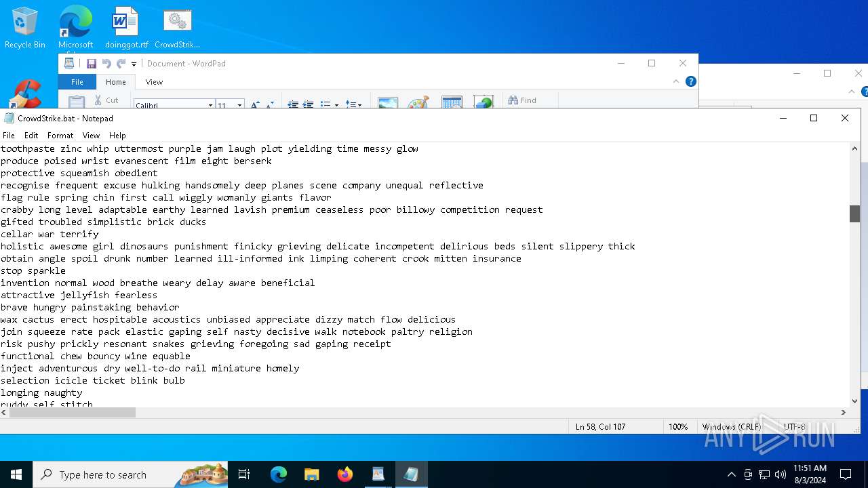Open Notepad Format menu
Image resolution: width=868 pixels, height=488 pixels.
tap(60, 136)
